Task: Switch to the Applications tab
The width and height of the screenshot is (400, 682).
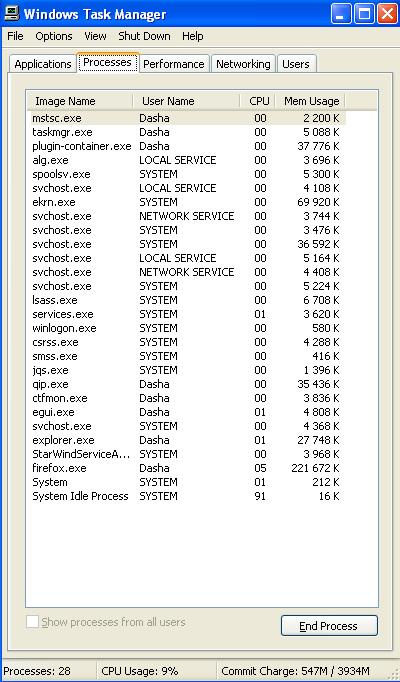Action: 43,64
